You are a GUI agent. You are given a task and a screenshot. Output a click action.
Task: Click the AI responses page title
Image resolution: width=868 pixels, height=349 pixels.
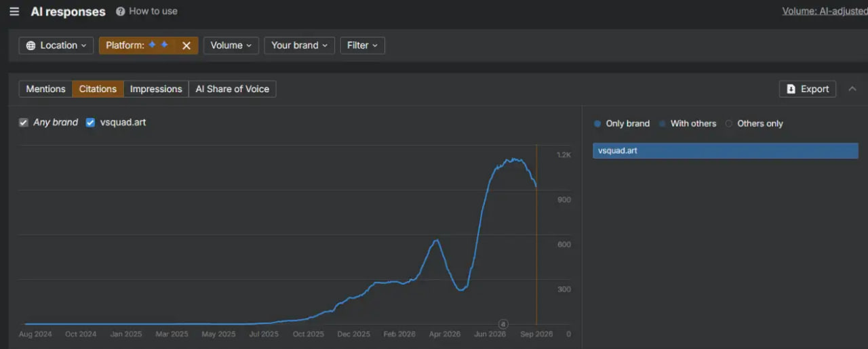pyautogui.click(x=68, y=12)
